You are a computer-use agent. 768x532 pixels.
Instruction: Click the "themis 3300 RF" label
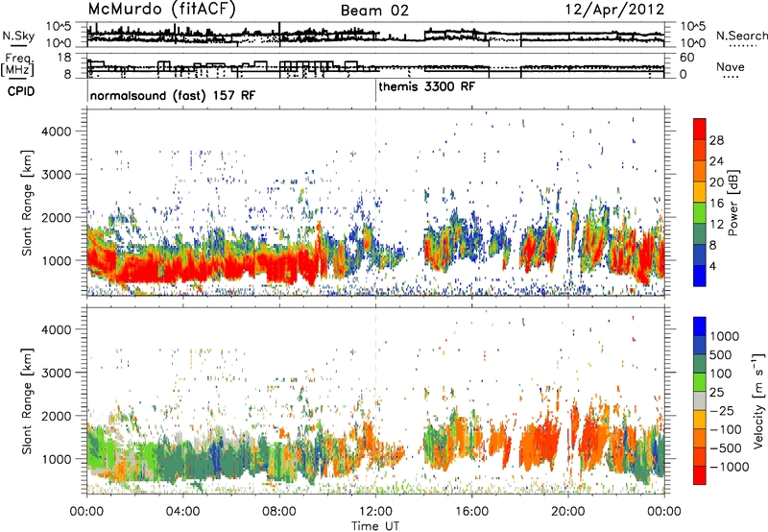(x=426, y=86)
